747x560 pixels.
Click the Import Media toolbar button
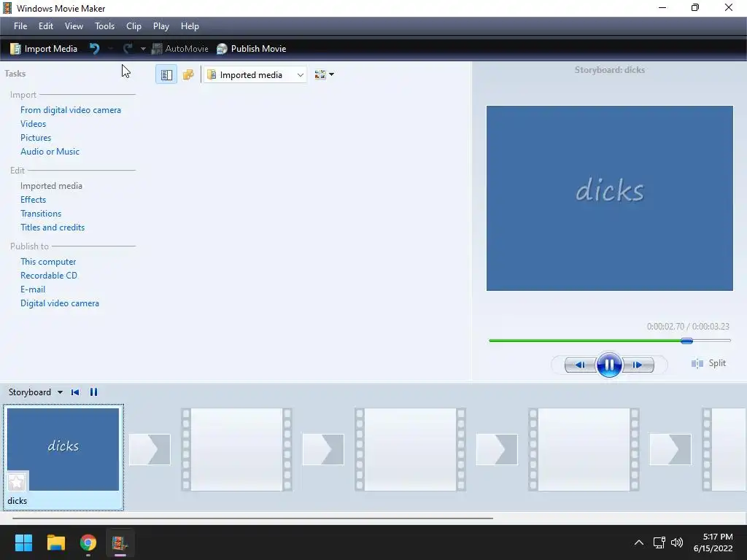(43, 49)
